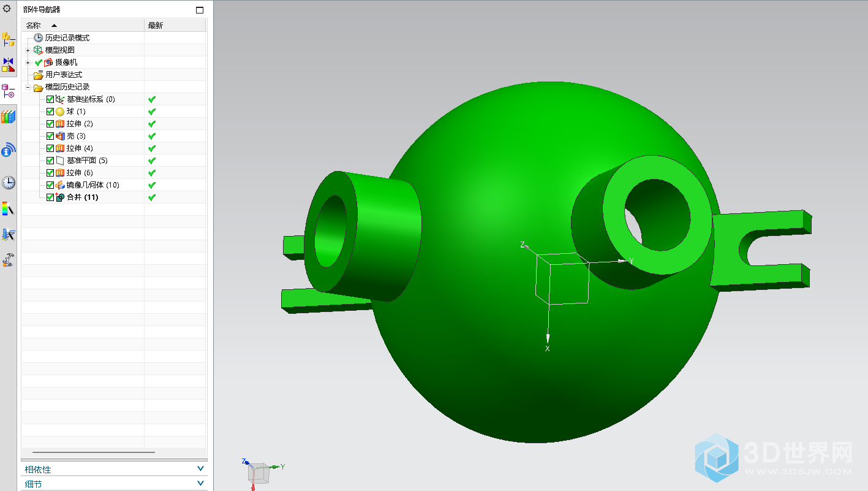Open the Roles sidebar tab
This screenshot has width=868, height=491.
(9, 260)
